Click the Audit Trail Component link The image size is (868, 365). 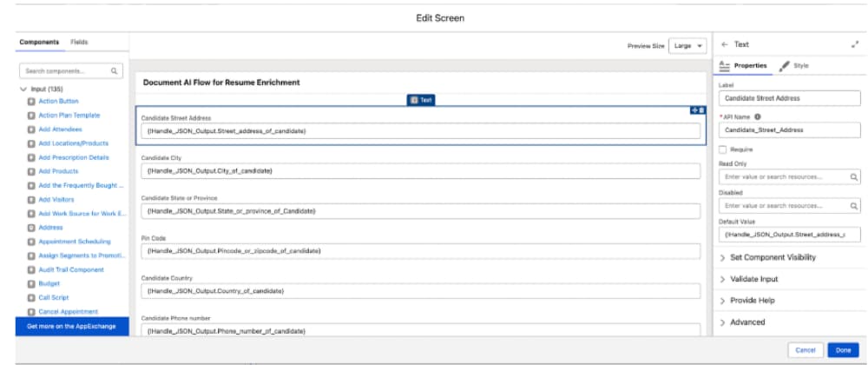click(x=71, y=269)
